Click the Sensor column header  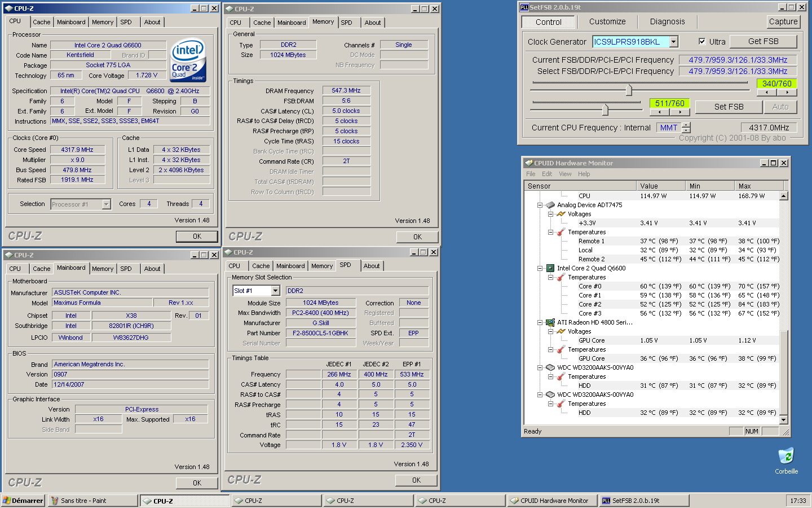580,186
